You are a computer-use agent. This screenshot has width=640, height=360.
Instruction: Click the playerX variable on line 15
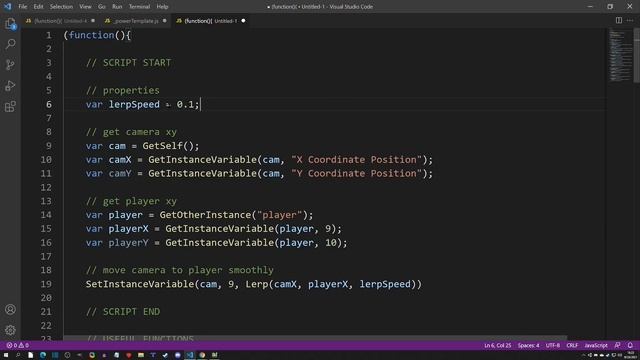pyautogui.click(x=128, y=229)
